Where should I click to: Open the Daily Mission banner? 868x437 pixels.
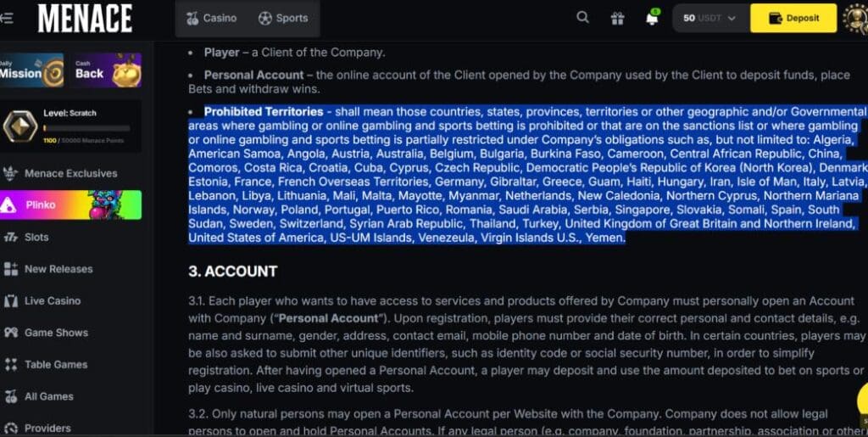point(32,70)
